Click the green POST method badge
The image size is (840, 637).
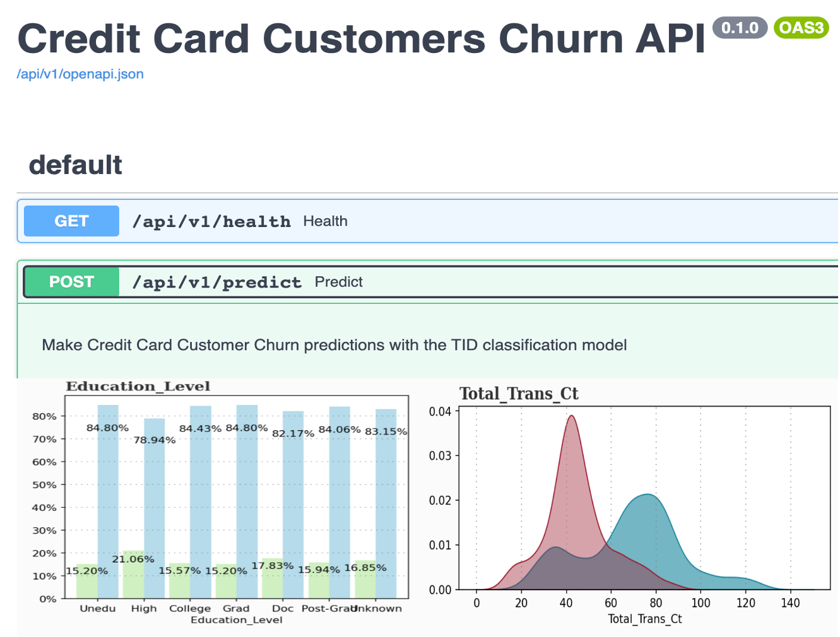click(x=71, y=282)
